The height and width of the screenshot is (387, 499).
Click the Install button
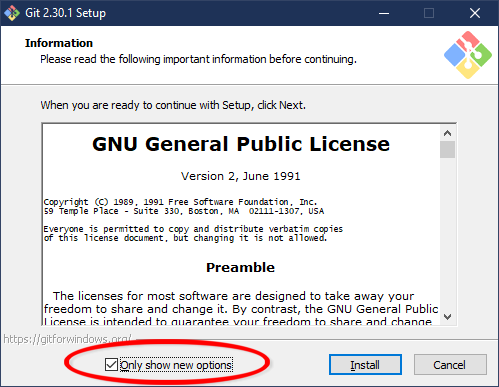365,365
